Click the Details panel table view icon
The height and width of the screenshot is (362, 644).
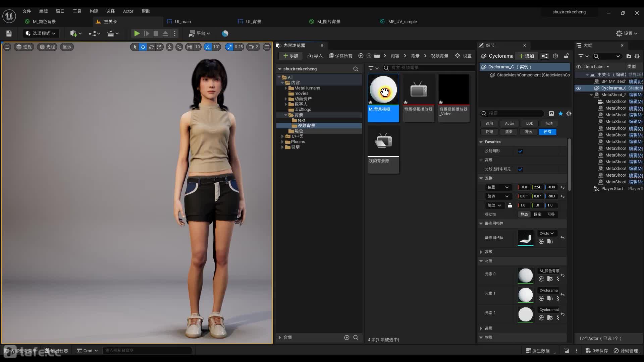551,114
